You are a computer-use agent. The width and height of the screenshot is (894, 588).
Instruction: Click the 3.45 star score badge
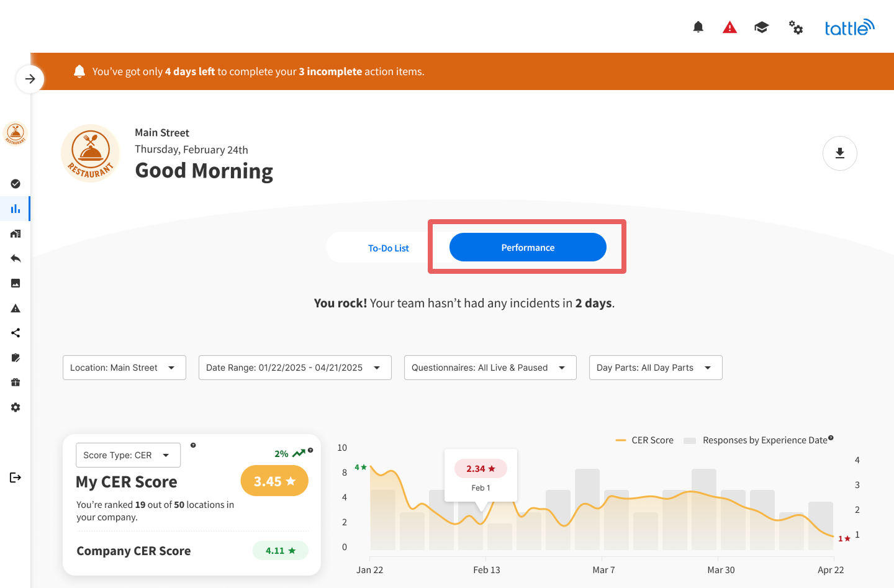(x=274, y=481)
